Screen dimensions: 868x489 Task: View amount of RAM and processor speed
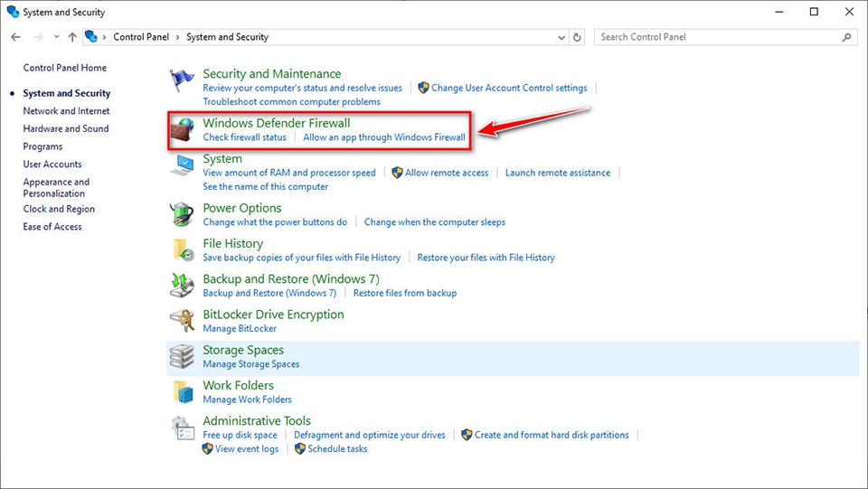[289, 173]
